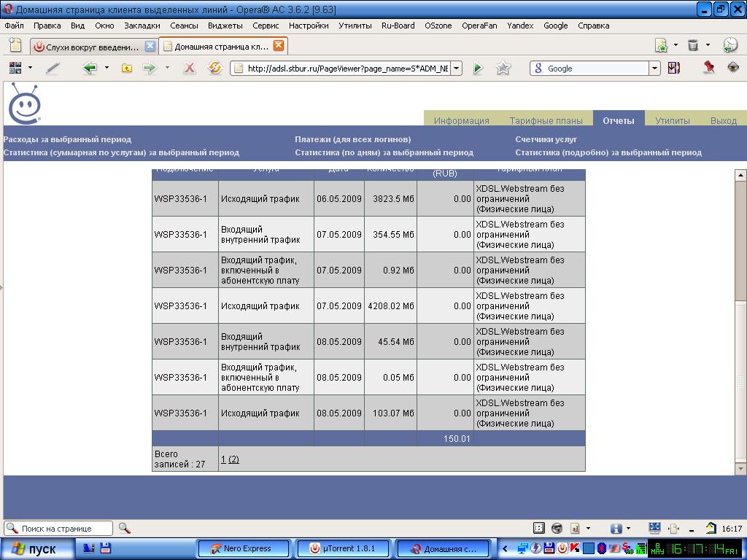The image size is (747, 560).
Task: Click the page vertical scrollbar down arrow
Action: click(x=740, y=467)
